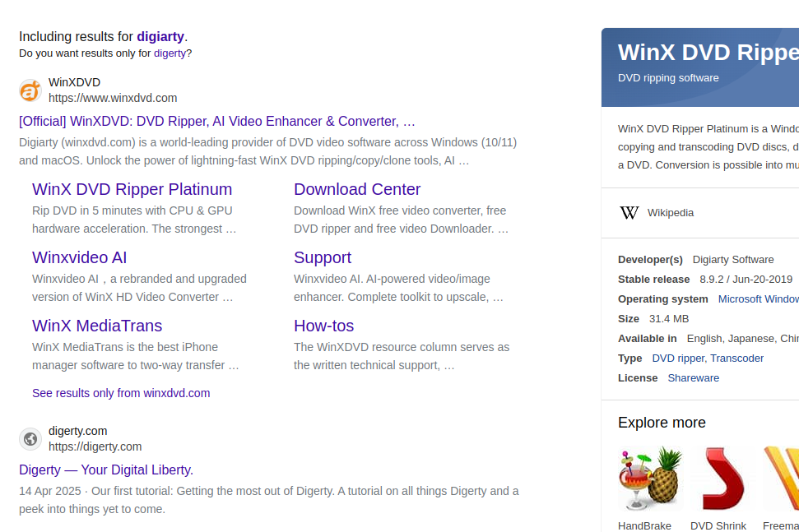
Task: Click the HandBrake label under thumbnail
Action: 644,526
